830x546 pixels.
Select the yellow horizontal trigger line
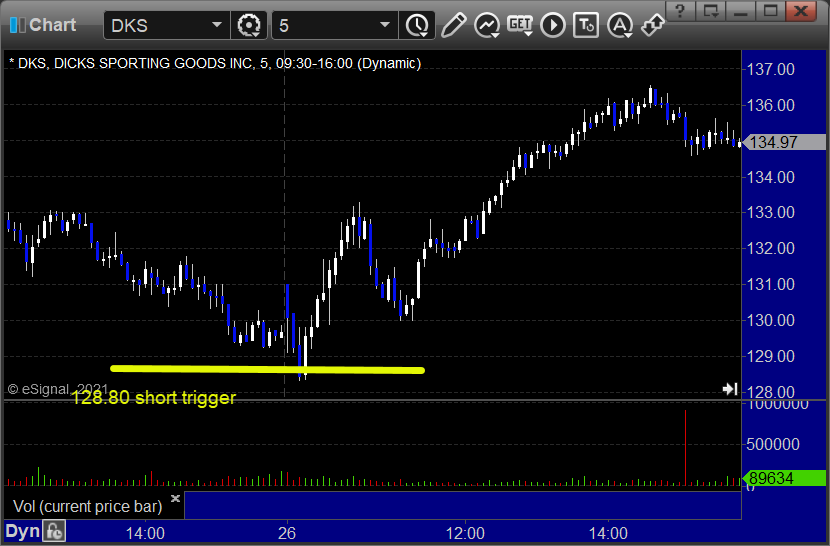[267, 369]
